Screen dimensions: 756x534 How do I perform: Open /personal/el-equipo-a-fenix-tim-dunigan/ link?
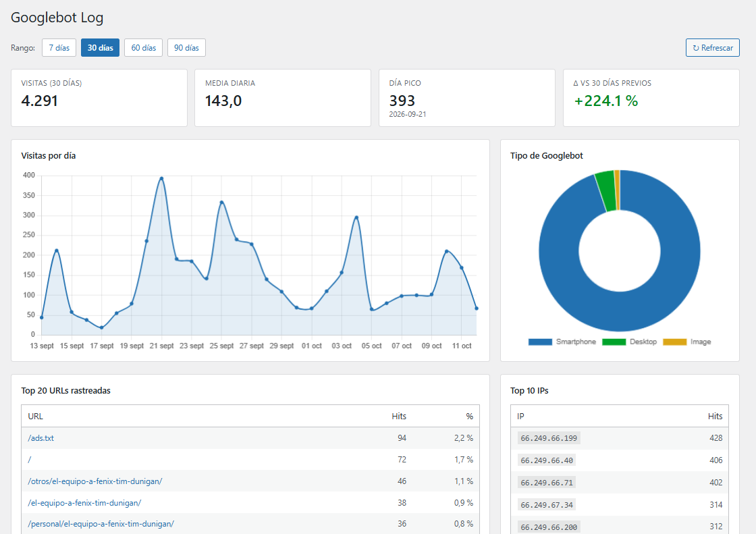coord(101,523)
